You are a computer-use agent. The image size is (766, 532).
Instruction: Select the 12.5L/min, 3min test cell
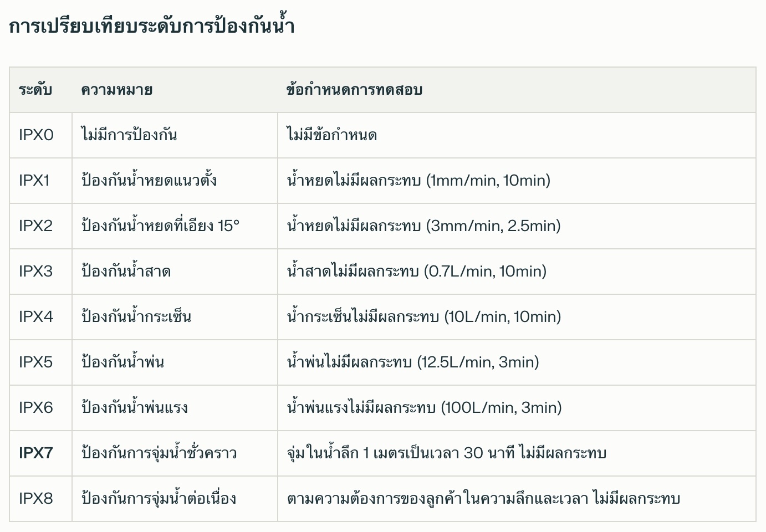tap(413, 362)
